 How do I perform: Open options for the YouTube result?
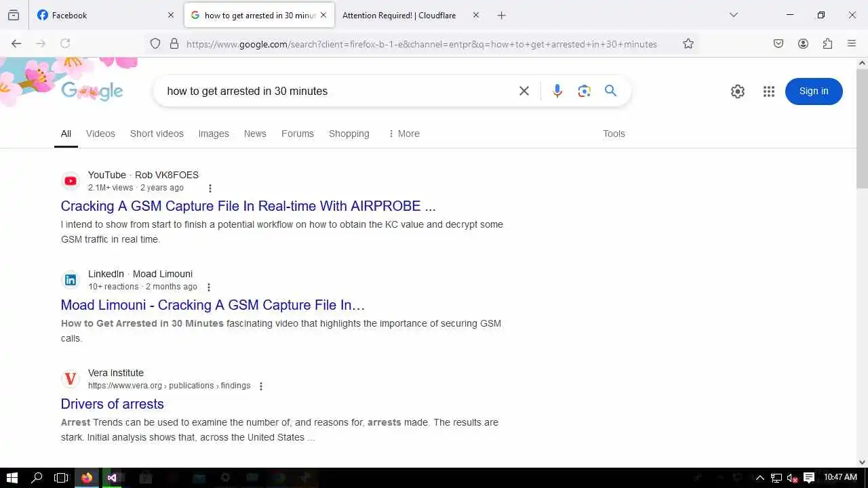tap(210, 188)
